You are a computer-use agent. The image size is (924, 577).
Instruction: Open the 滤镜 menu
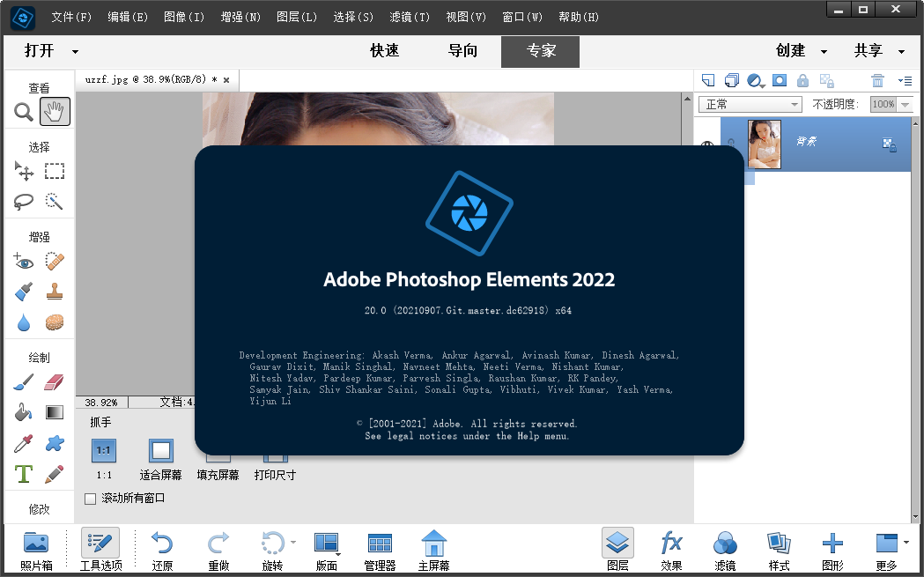pos(410,16)
